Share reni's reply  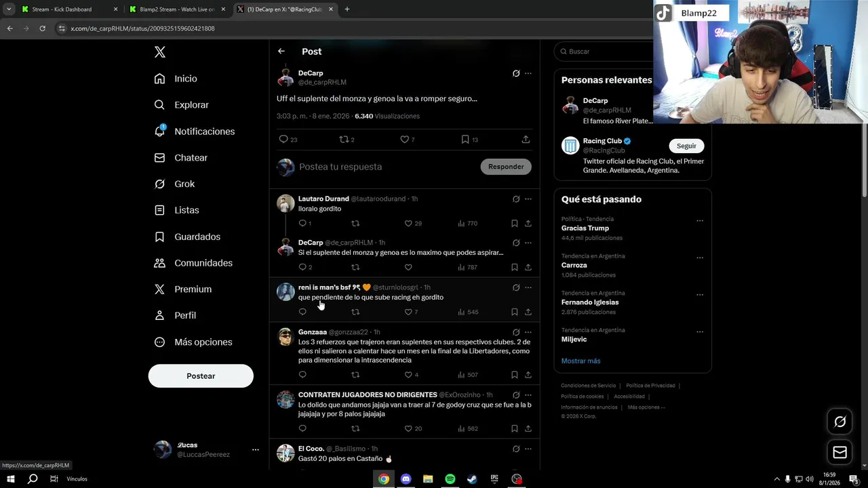click(x=528, y=312)
